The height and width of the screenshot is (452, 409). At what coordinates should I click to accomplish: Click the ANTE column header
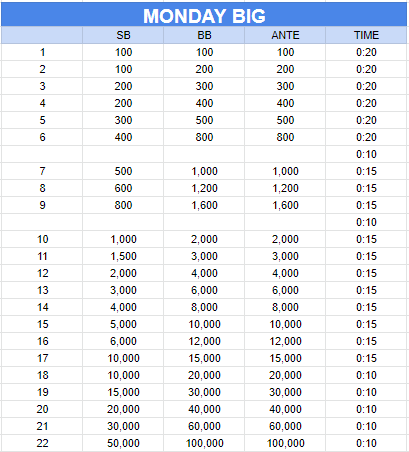pos(285,35)
